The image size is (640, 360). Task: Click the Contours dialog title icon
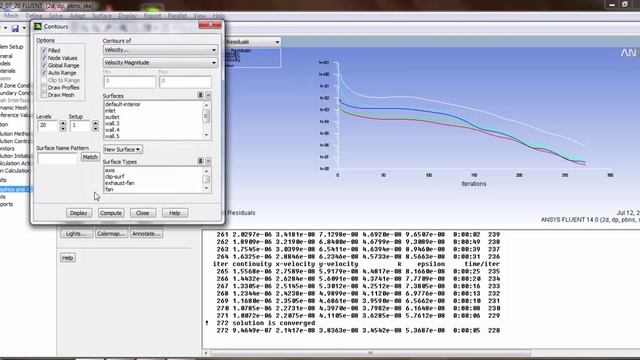point(38,27)
